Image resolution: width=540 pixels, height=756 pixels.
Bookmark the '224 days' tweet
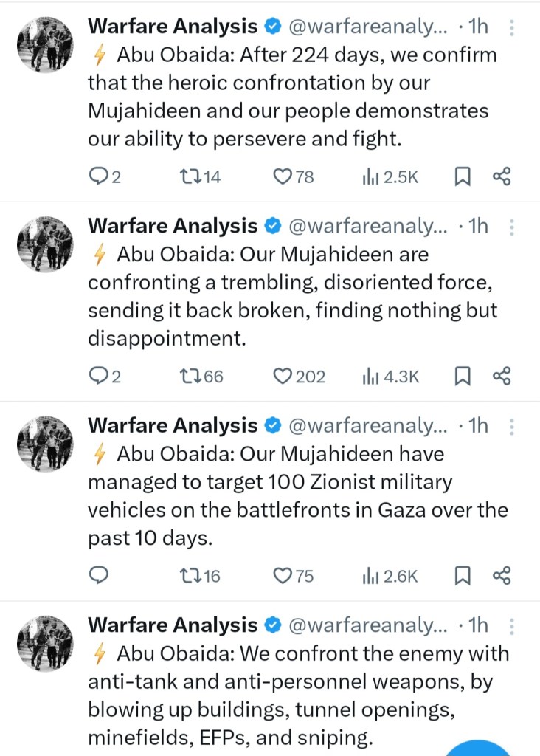pyautogui.click(x=463, y=176)
